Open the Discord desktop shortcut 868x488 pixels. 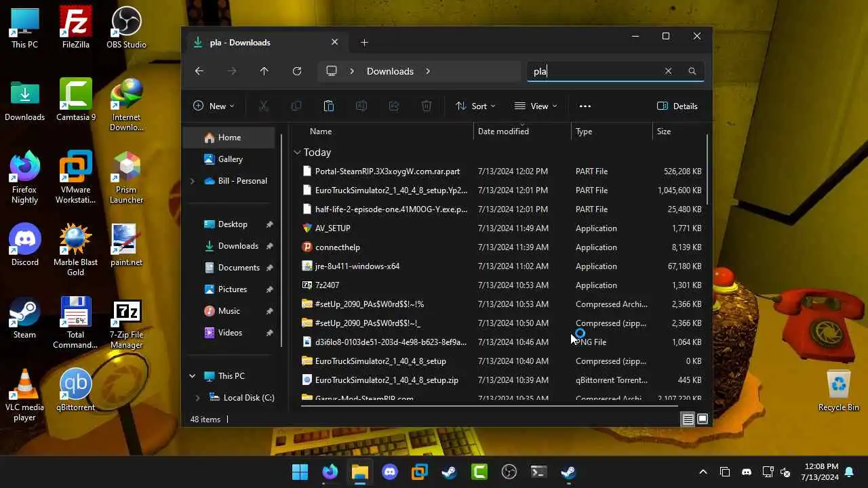point(24,245)
